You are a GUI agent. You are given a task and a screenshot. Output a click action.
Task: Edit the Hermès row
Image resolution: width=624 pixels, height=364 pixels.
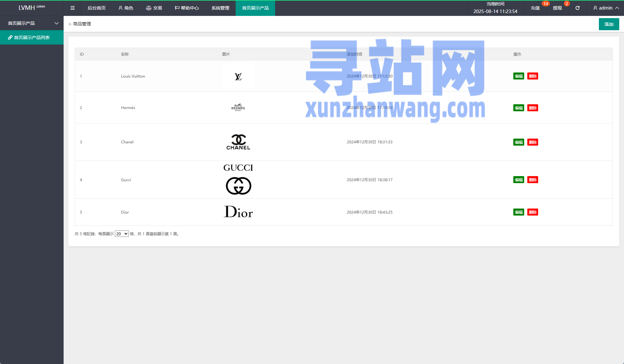(x=519, y=108)
